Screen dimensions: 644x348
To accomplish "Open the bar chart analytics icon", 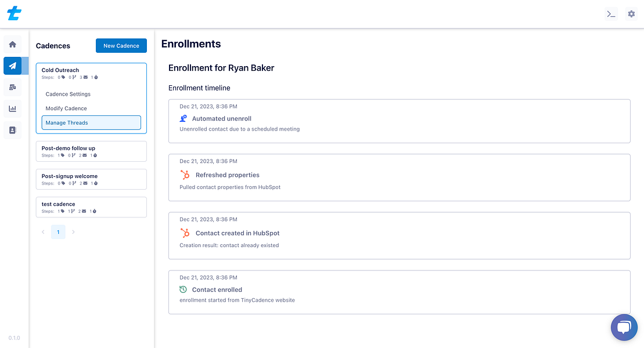I will 12,108.
